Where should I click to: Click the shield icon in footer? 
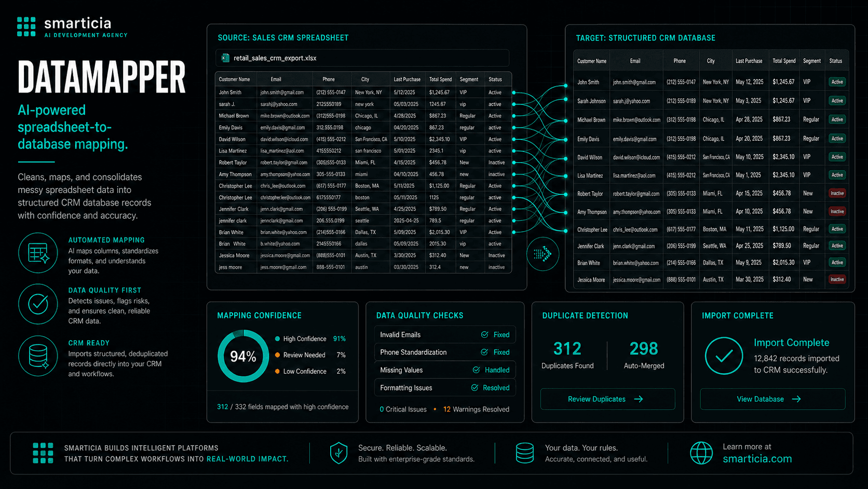[338, 453]
